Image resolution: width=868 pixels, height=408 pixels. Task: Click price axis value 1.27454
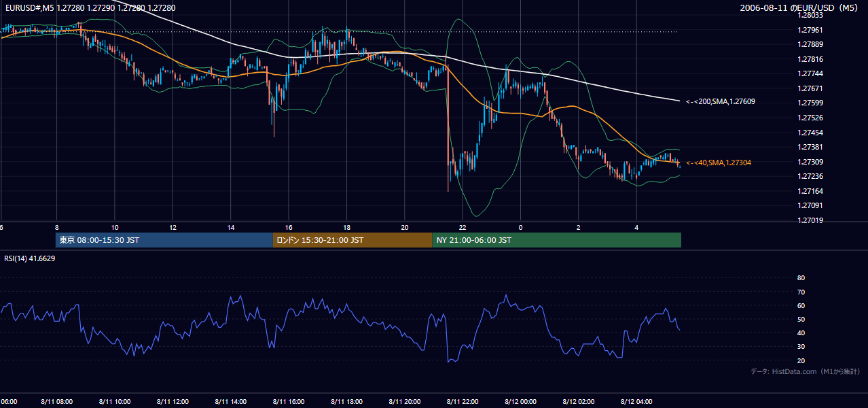click(x=811, y=133)
